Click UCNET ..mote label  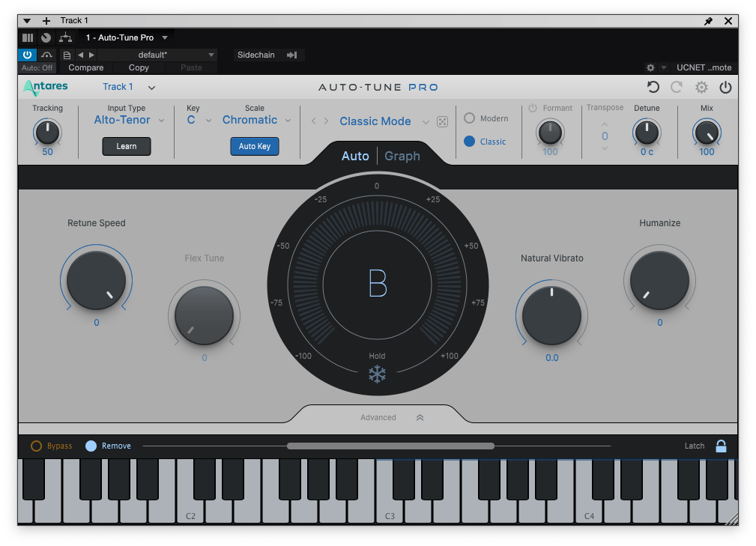click(704, 67)
